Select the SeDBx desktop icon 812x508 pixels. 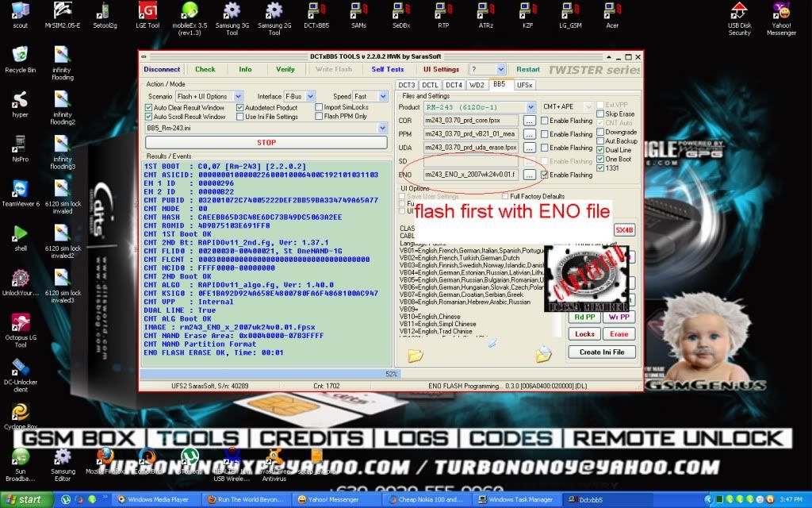coord(401,14)
